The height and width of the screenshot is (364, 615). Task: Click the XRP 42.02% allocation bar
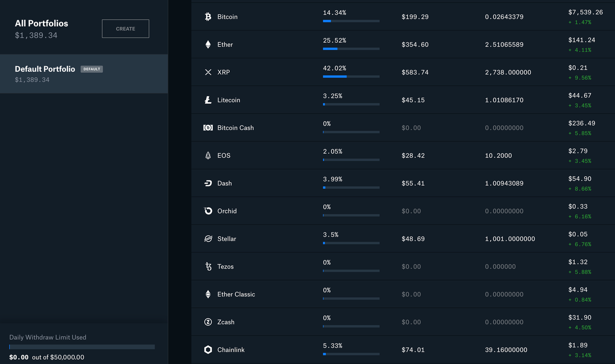(x=351, y=77)
